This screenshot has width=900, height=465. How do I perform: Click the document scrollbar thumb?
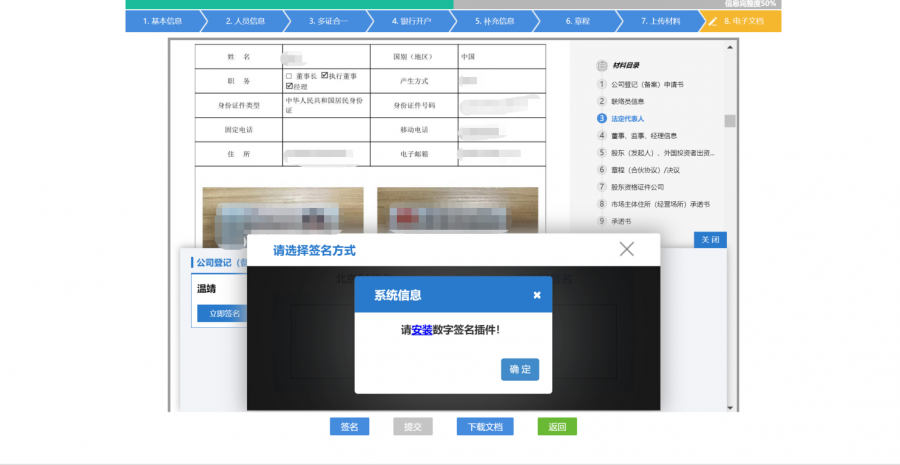pyautogui.click(x=730, y=121)
